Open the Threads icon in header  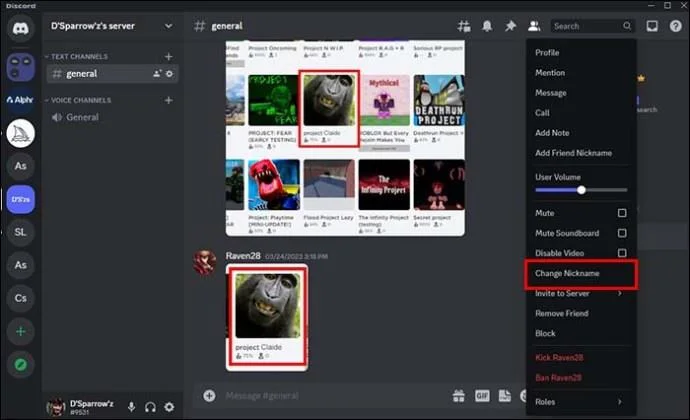(463, 26)
